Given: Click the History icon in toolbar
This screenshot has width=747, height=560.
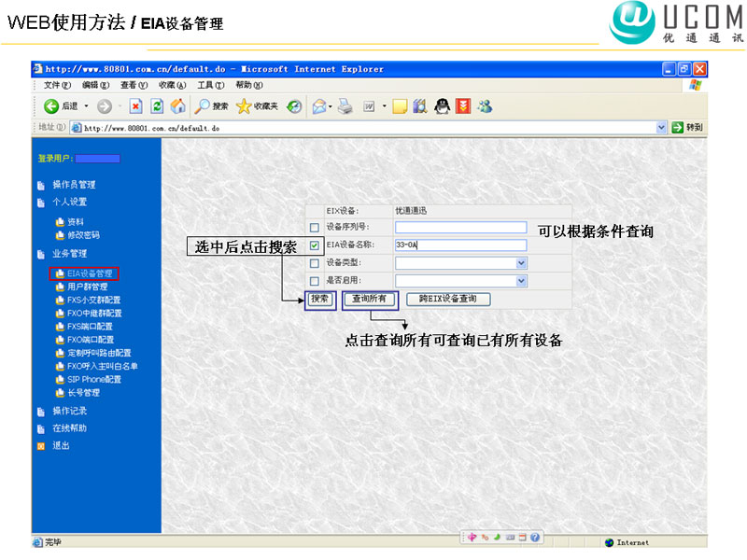Looking at the screenshot, I should tap(294, 106).
